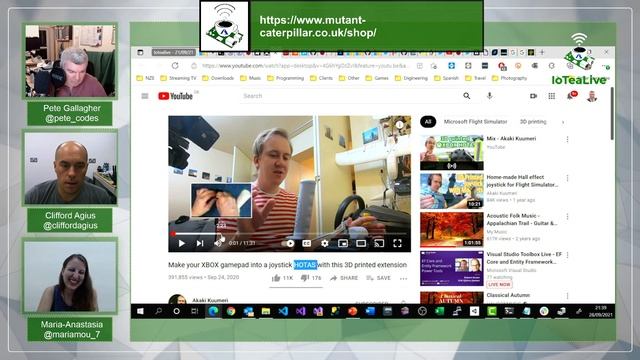Open the Classical Autumn video
640x360 pixels.
pyautogui.click(x=451, y=297)
